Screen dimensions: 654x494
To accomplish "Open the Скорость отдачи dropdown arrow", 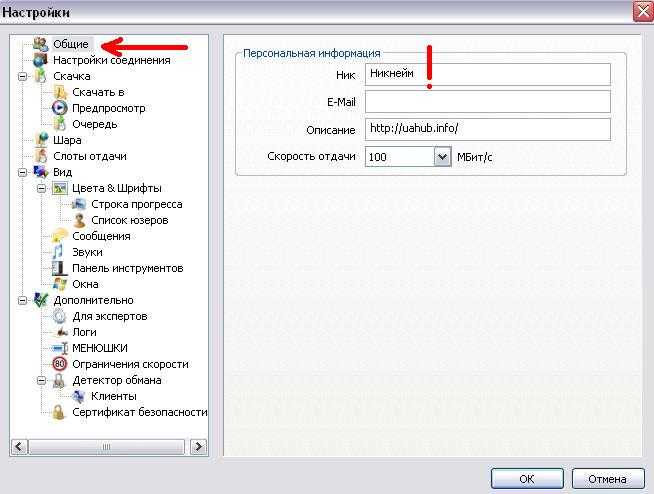I will point(443,157).
